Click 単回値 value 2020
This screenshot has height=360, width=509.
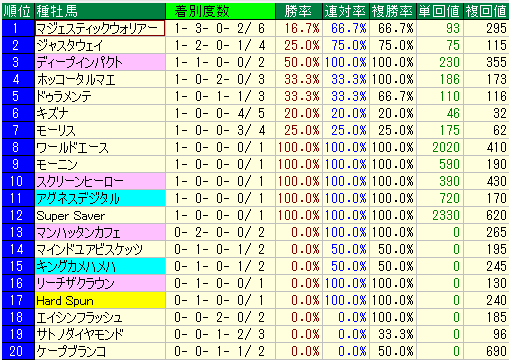coord(440,147)
